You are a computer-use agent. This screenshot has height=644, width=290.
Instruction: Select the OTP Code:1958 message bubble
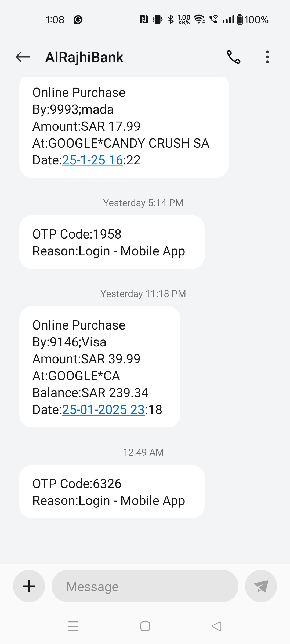112,242
